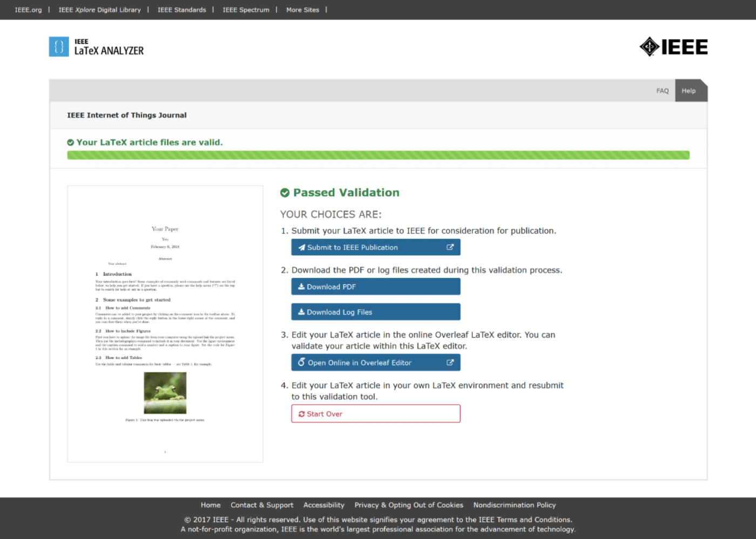The image size is (756, 539).
Task: Click the IEEE LaTeX Analyzer braces logo icon
Action: tap(59, 47)
